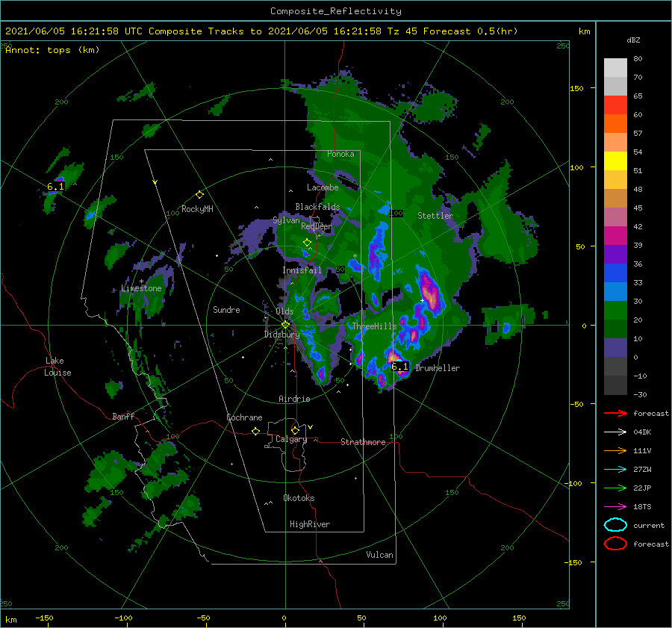Pick the dark gray swatch between -10 and -30 dBZ
The height and width of the screenshot is (628, 672).
tap(615, 385)
